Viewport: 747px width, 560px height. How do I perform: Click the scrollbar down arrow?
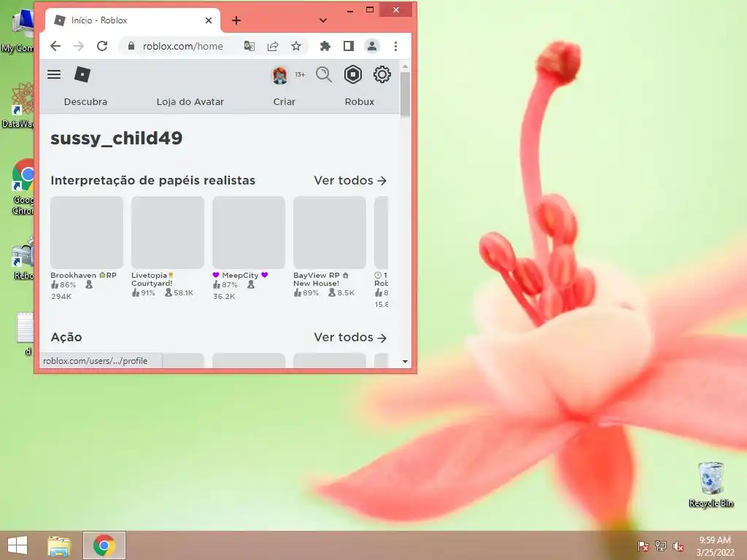tap(406, 362)
